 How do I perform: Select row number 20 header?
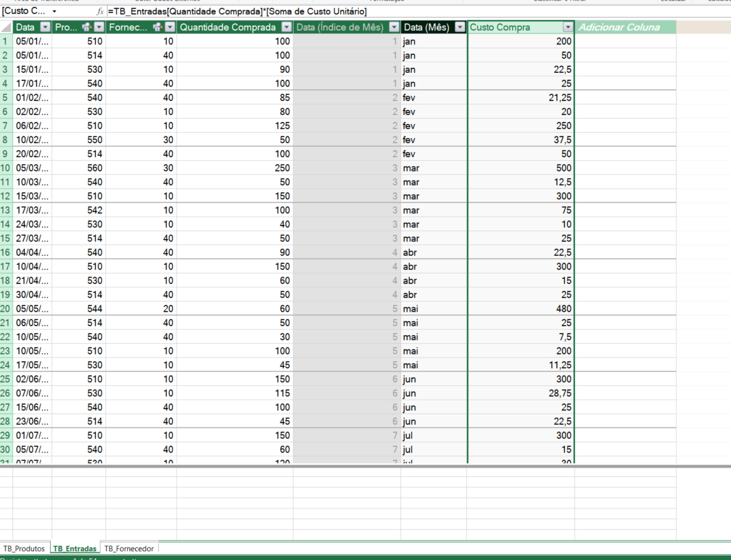[6, 309]
